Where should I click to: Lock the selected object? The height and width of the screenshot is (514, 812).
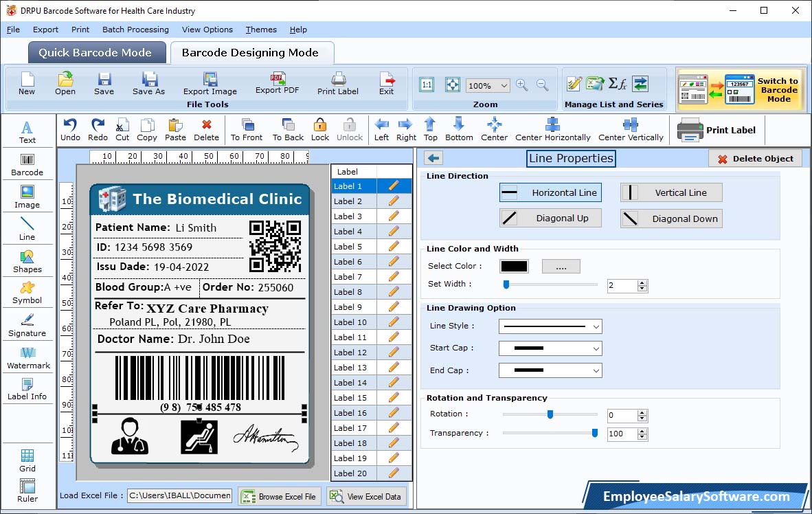coord(320,130)
